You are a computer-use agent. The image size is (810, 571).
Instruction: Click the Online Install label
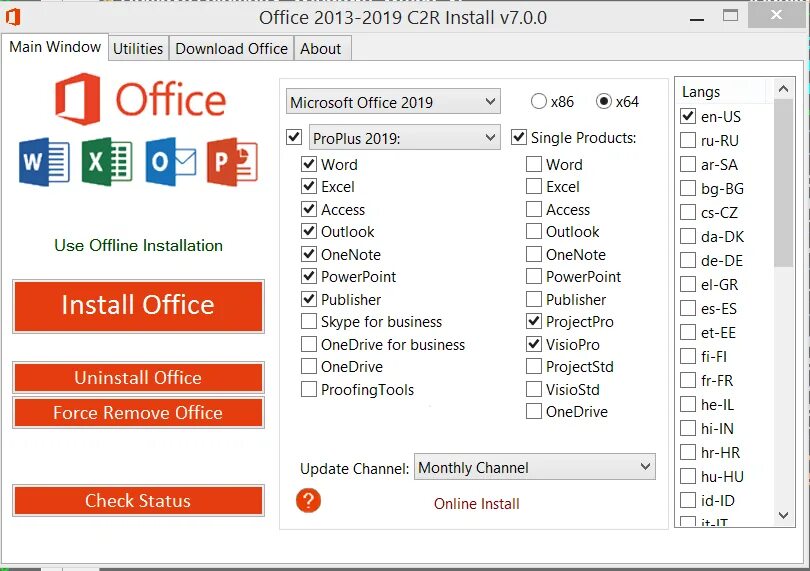[476, 504]
